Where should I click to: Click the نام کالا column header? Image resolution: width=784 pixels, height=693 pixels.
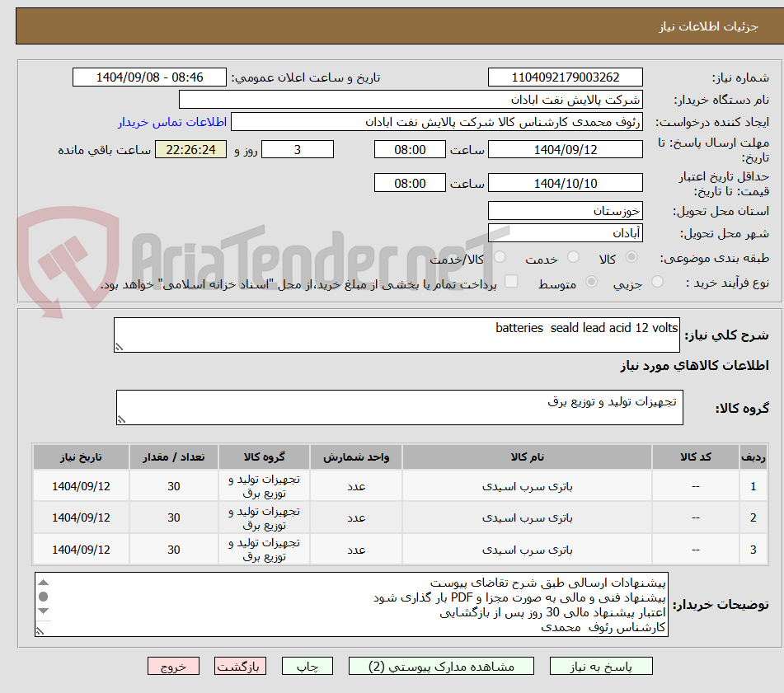527,457
